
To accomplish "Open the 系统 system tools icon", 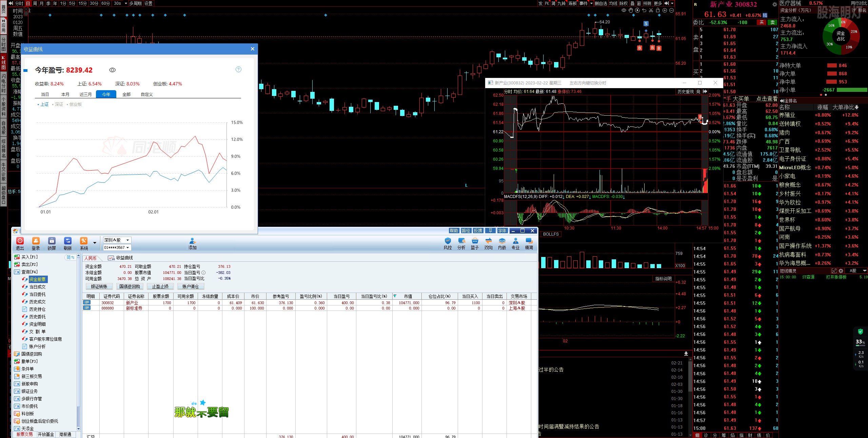I will click(x=84, y=243).
